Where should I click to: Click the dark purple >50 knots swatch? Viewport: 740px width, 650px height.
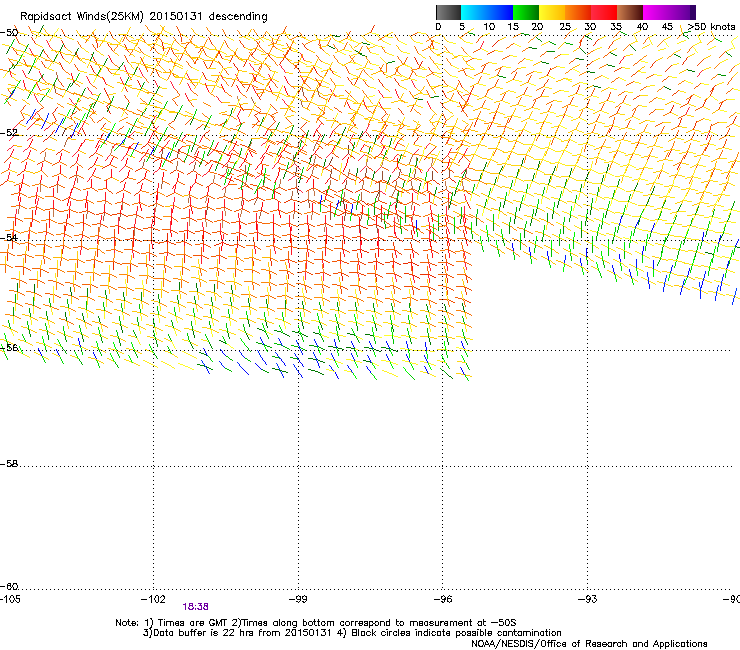693,12
